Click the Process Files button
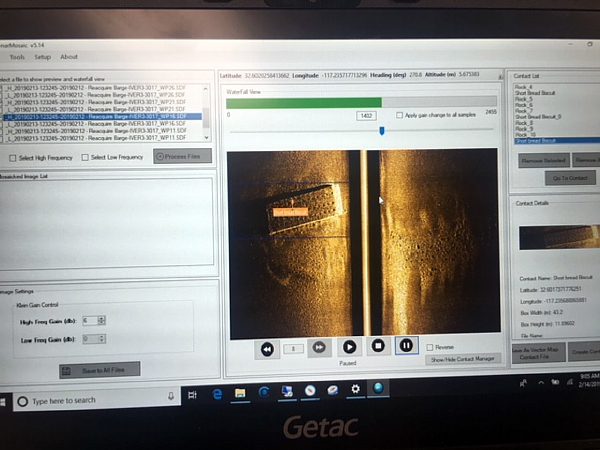600x450 pixels. click(x=183, y=156)
